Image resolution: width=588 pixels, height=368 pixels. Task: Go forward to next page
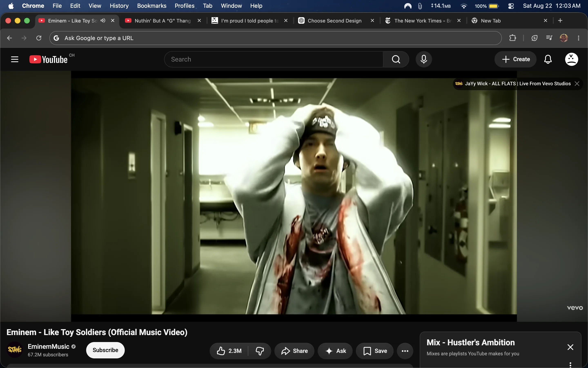tap(24, 38)
